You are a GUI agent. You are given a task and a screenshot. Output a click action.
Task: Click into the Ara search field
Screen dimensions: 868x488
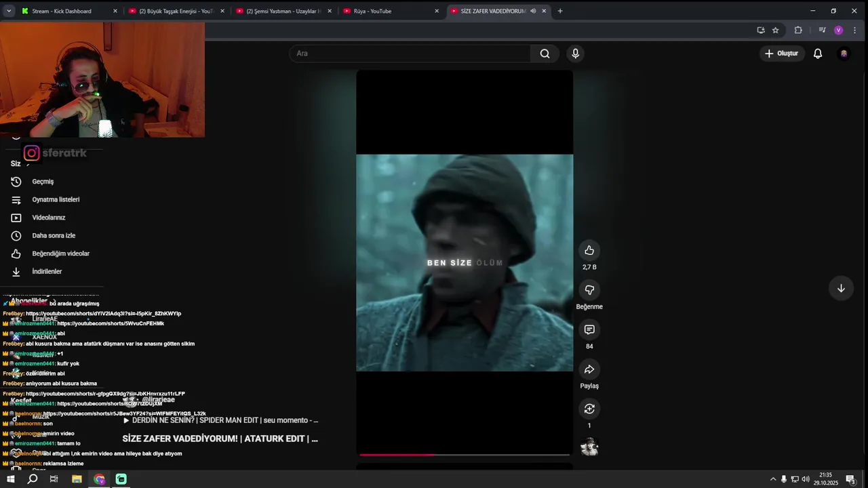point(410,54)
